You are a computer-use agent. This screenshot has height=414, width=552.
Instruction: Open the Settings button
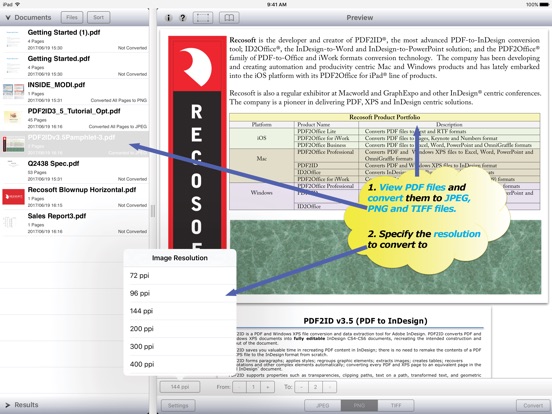point(178,406)
